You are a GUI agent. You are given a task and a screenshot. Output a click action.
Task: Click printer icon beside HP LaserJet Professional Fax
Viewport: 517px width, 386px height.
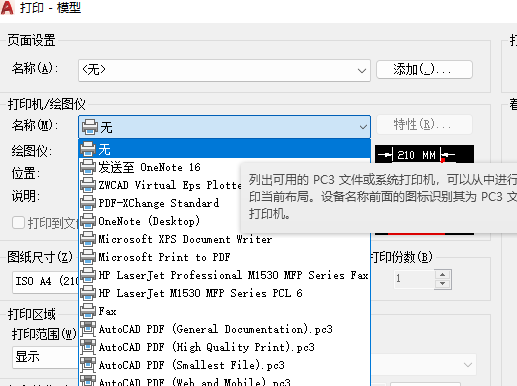point(88,275)
